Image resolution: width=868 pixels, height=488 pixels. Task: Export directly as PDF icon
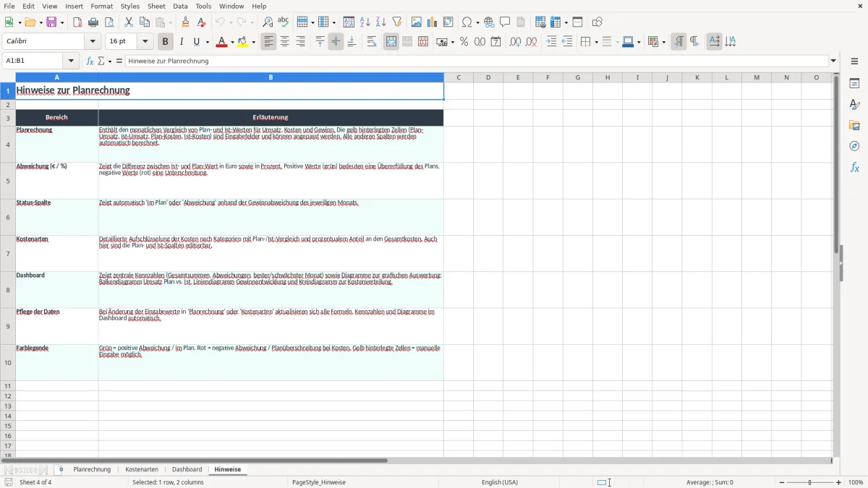point(77,22)
